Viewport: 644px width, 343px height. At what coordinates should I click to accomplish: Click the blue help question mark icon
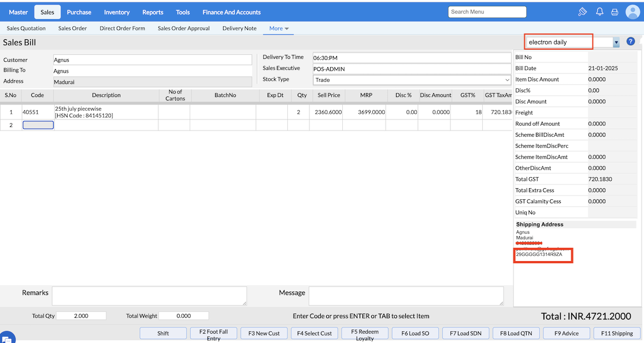[x=631, y=42]
